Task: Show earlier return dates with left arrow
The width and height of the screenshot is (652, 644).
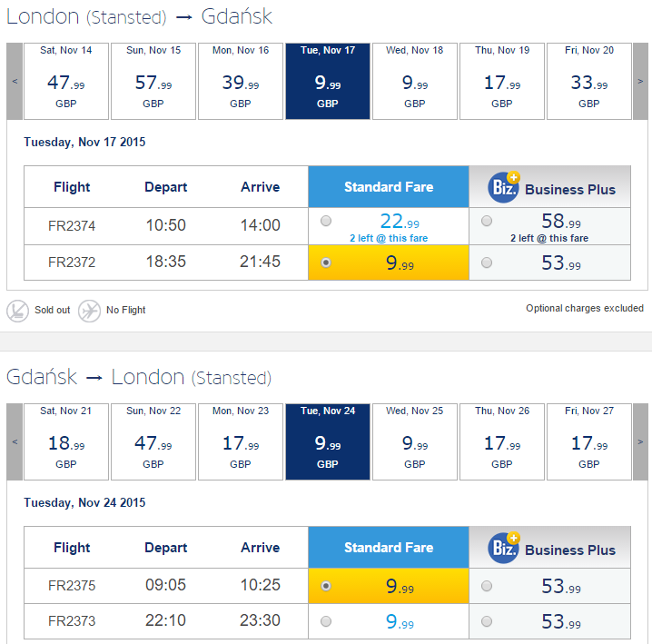Action: click(15, 441)
